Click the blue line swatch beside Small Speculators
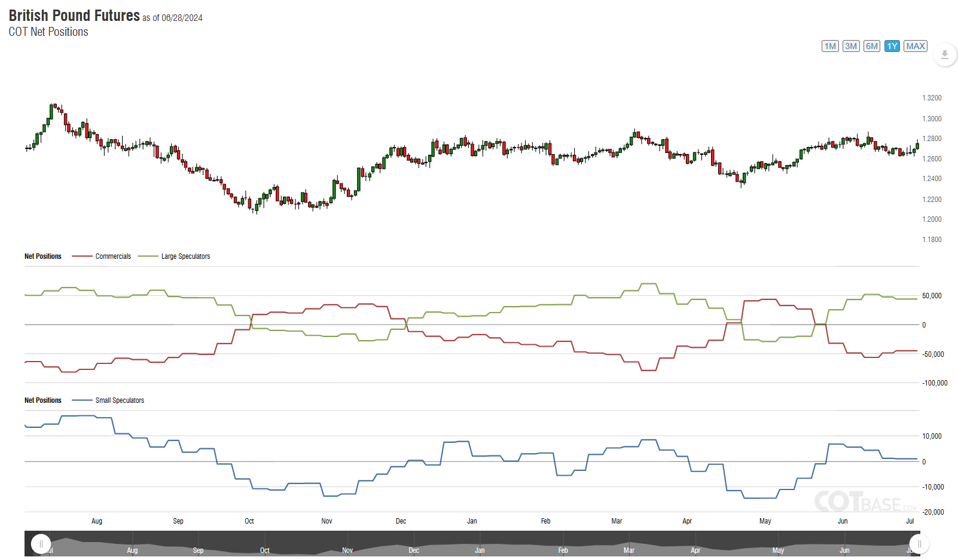This screenshot has height=560, width=958. tap(82, 400)
